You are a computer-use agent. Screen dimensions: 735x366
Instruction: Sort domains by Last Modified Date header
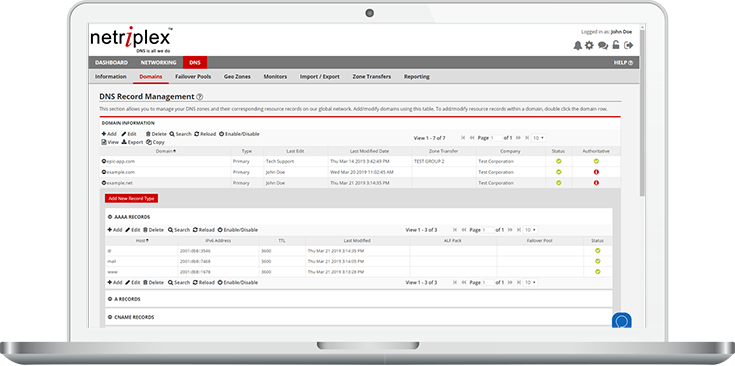[x=369, y=151]
